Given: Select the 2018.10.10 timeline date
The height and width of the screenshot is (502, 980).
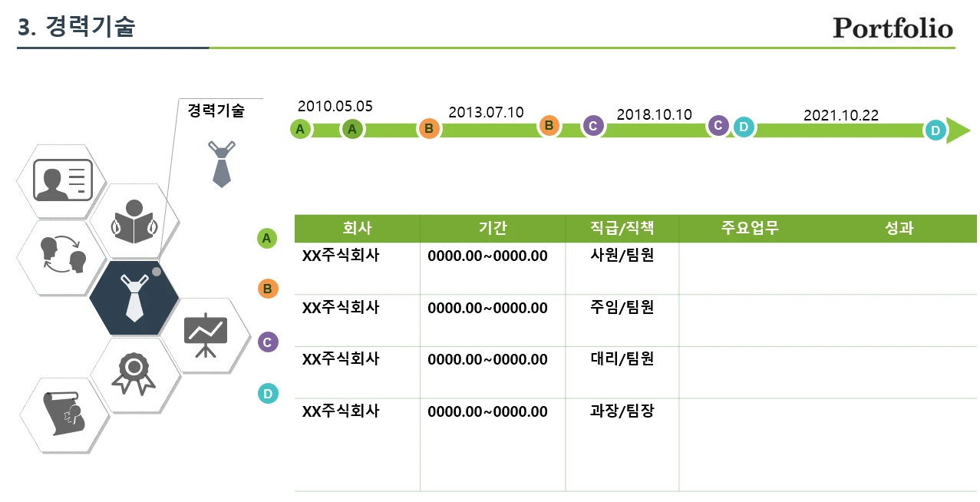Looking at the screenshot, I should (654, 115).
